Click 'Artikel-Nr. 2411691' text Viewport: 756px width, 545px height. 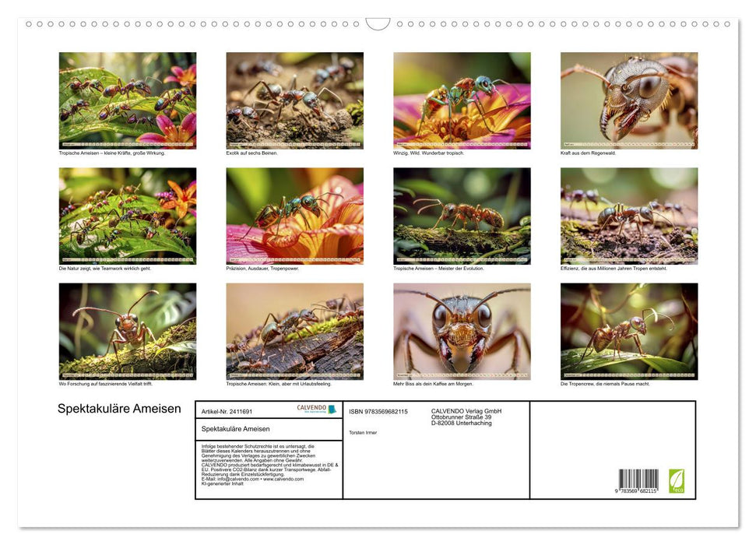pyautogui.click(x=227, y=411)
